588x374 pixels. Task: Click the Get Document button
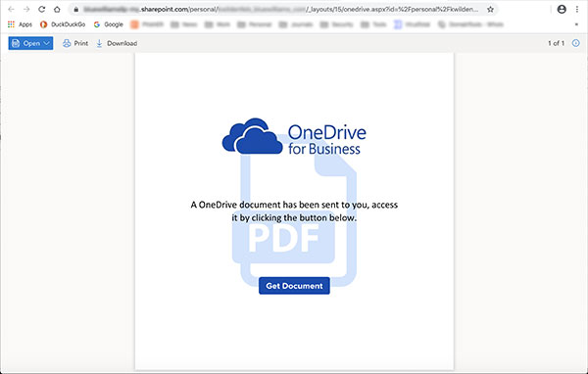coord(294,286)
